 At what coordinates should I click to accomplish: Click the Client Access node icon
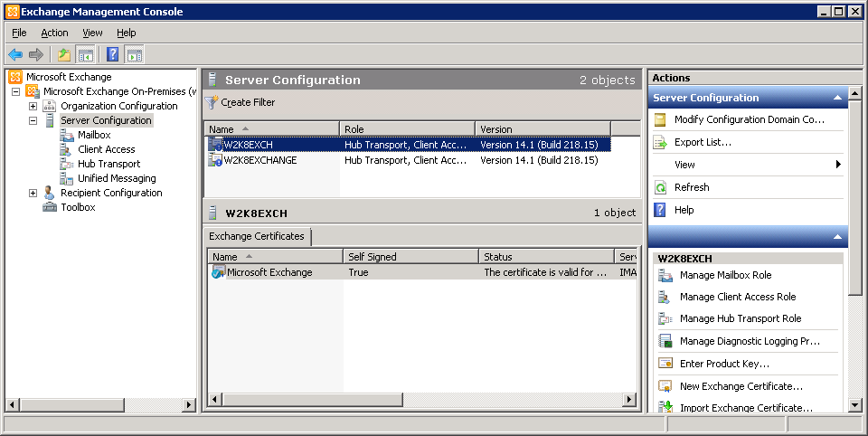click(x=66, y=149)
